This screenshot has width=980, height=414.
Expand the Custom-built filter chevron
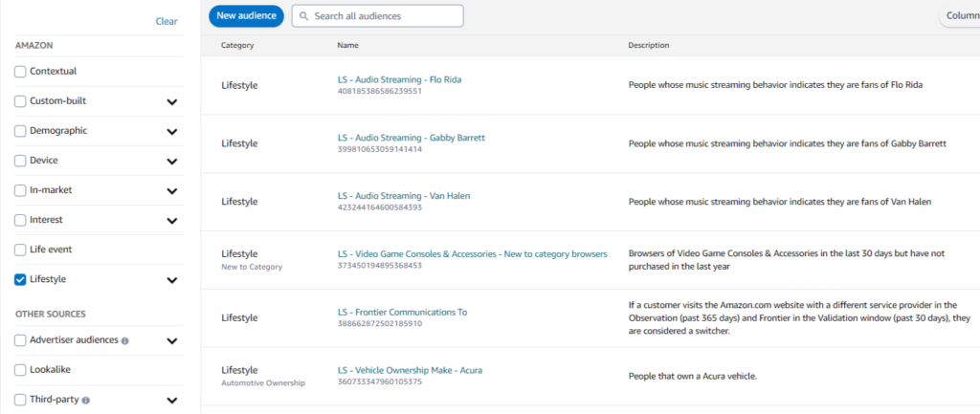(x=172, y=102)
